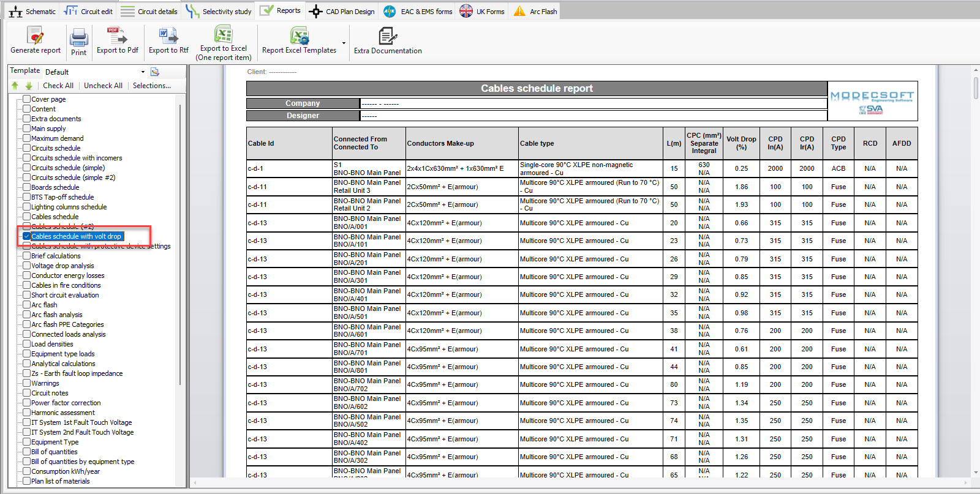
Task: Click the Reports tab checkmark icon
Action: pyautogui.click(x=266, y=10)
